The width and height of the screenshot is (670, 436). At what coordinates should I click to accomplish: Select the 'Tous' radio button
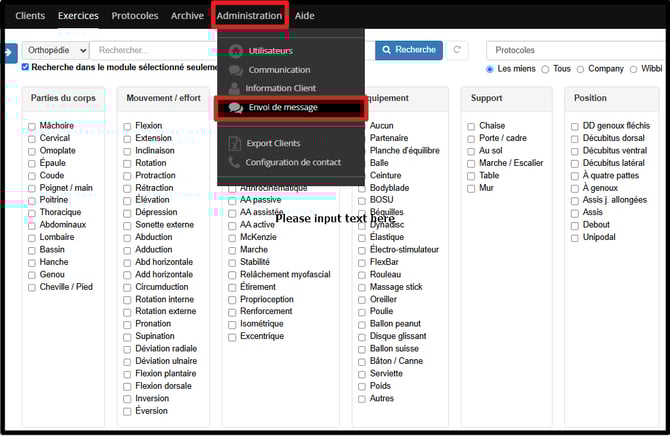point(545,69)
